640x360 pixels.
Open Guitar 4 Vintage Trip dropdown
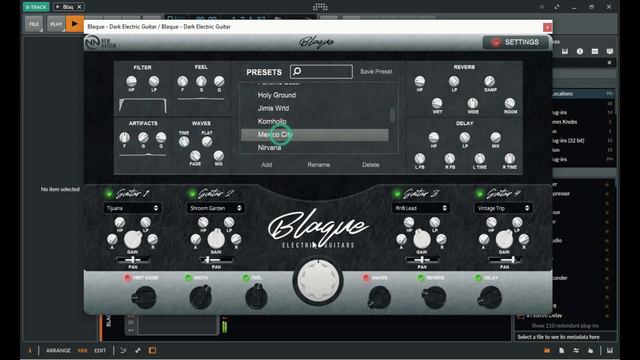coord(503,208)
